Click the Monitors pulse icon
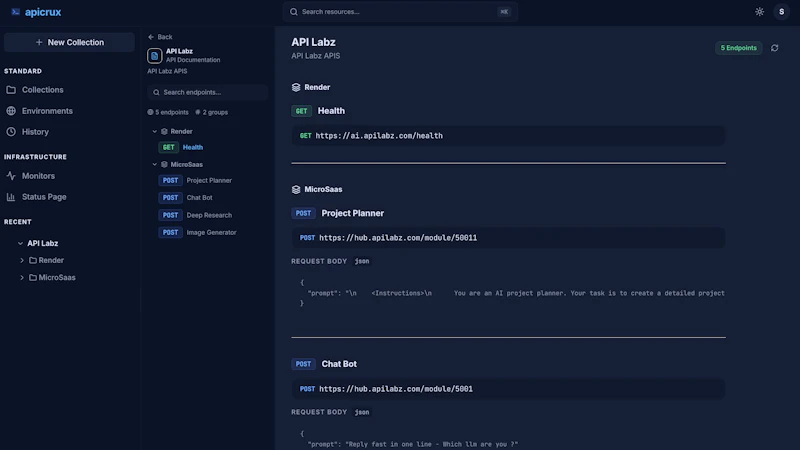 pos(11,176)
